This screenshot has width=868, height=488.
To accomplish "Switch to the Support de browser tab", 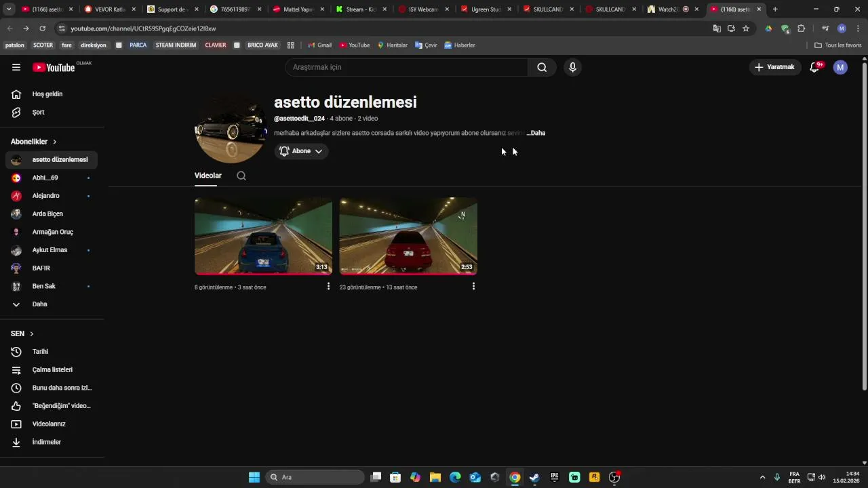I will (172, 9).
